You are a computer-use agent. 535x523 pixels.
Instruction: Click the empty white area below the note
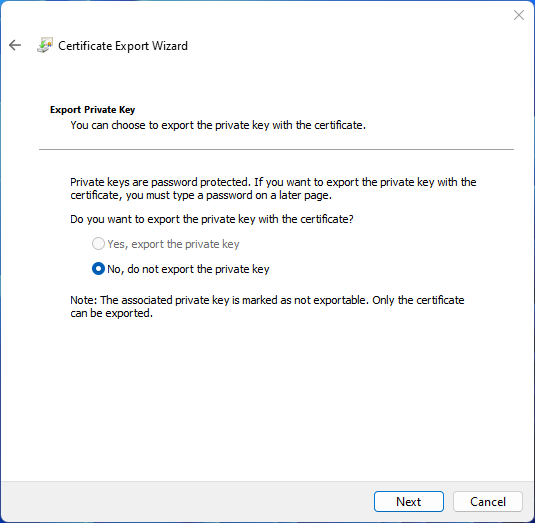(268, 399)
